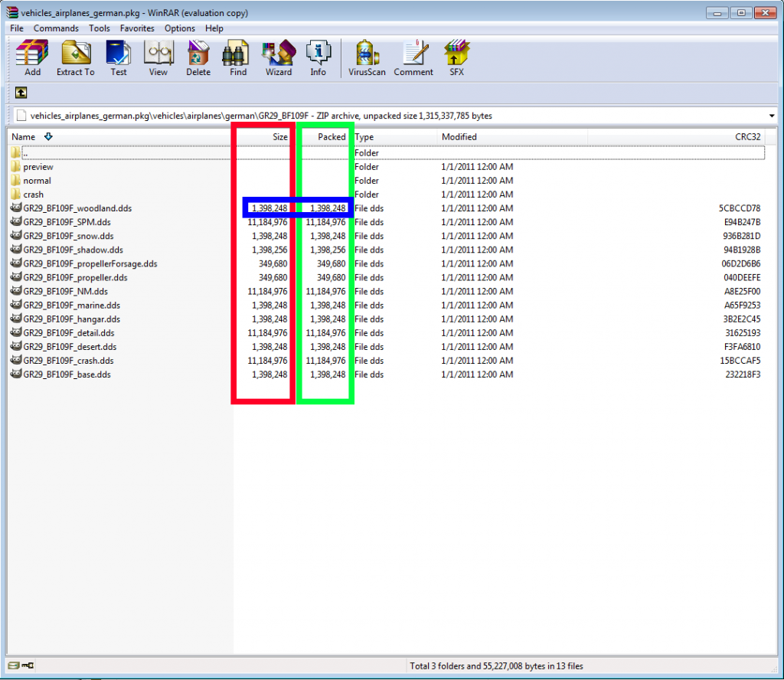Click CRC32 value 232218F3
Screen dimensions: 784x680
coord(743,374)
